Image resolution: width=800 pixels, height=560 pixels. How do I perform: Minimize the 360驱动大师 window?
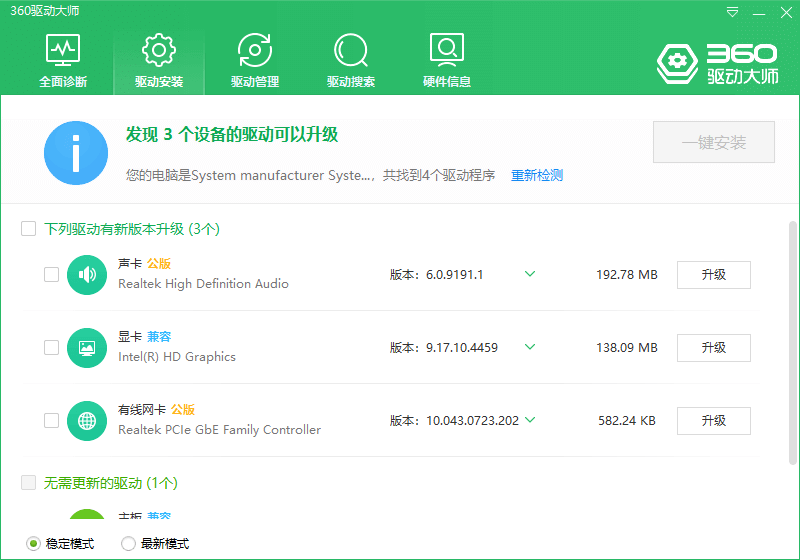[x=759, y=12]
